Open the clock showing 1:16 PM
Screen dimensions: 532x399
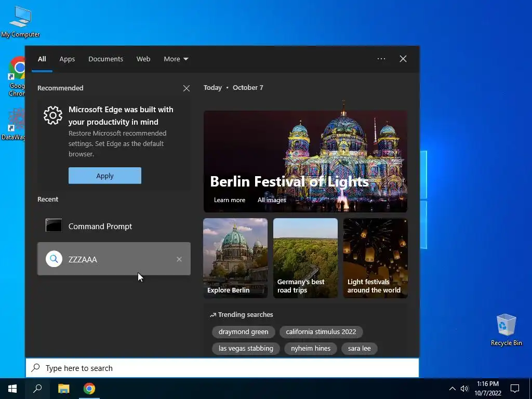click(488, 389)
